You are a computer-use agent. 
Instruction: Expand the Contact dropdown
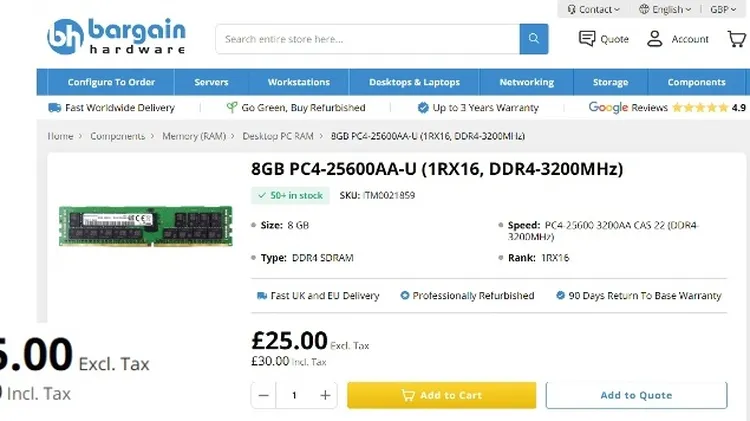(594, 9)
